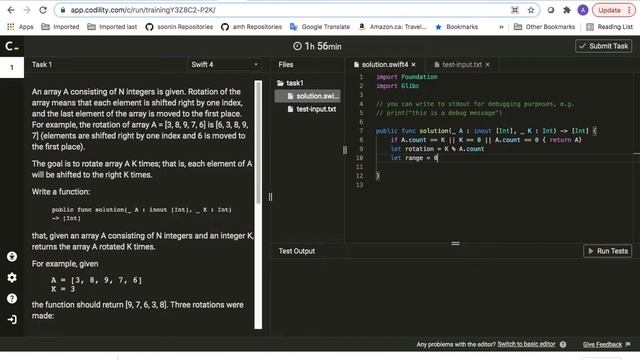
Task: Collapse the task1 folder
Action: [290, 83]
